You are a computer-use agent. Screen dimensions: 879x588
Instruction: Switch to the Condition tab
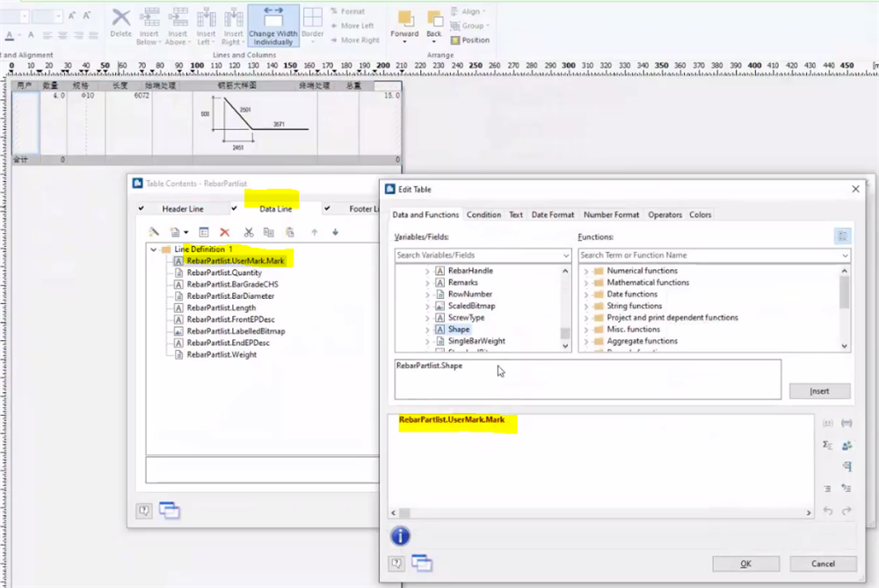tap(483, 214)
